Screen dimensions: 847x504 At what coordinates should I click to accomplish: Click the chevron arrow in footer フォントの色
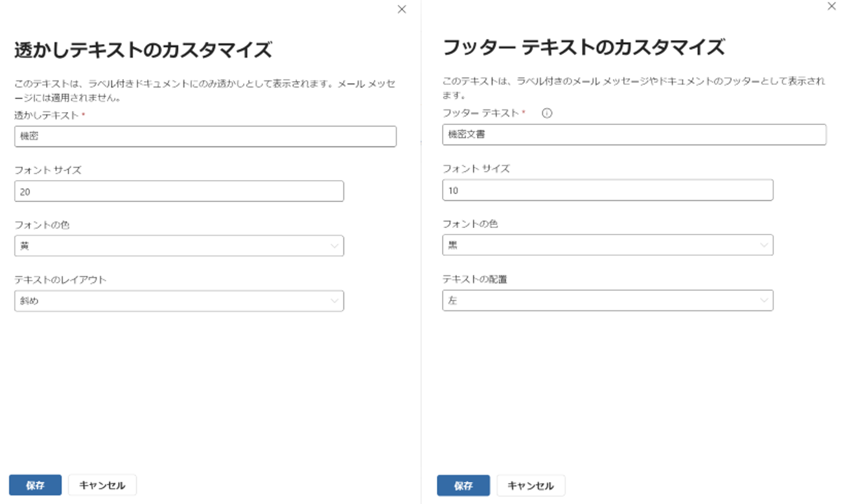coord(764,246)
